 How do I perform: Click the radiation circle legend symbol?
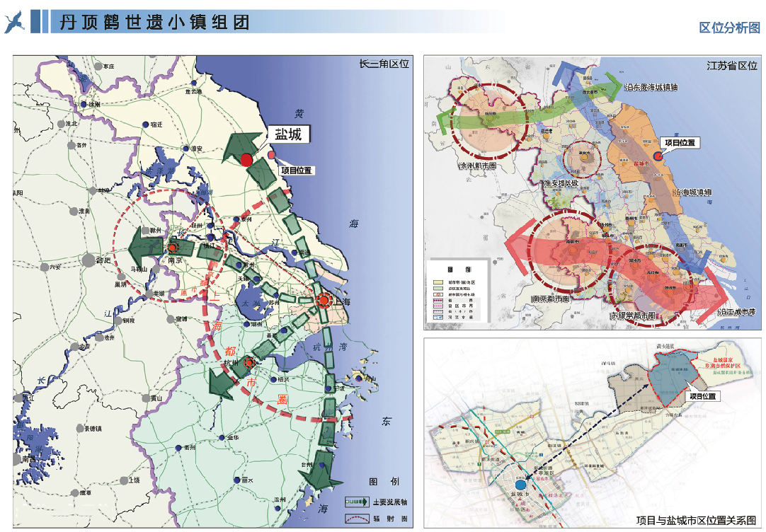pos(357,518)
